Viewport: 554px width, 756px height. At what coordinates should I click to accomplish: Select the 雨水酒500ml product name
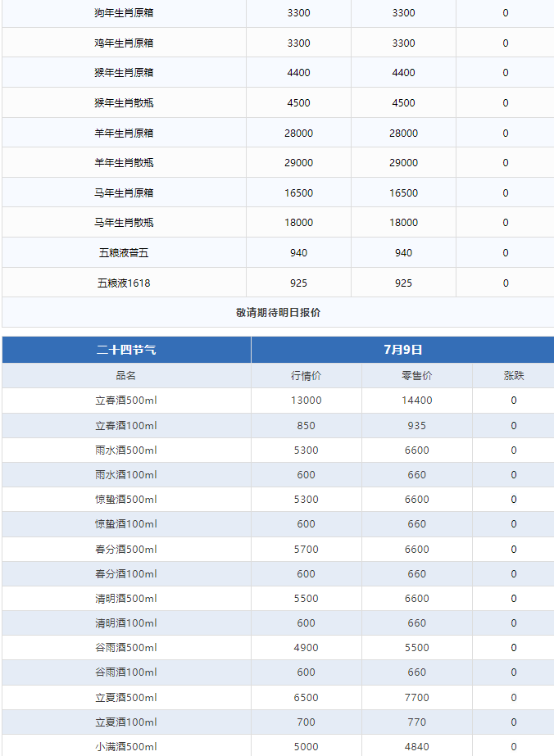click(x=126, y=450)
